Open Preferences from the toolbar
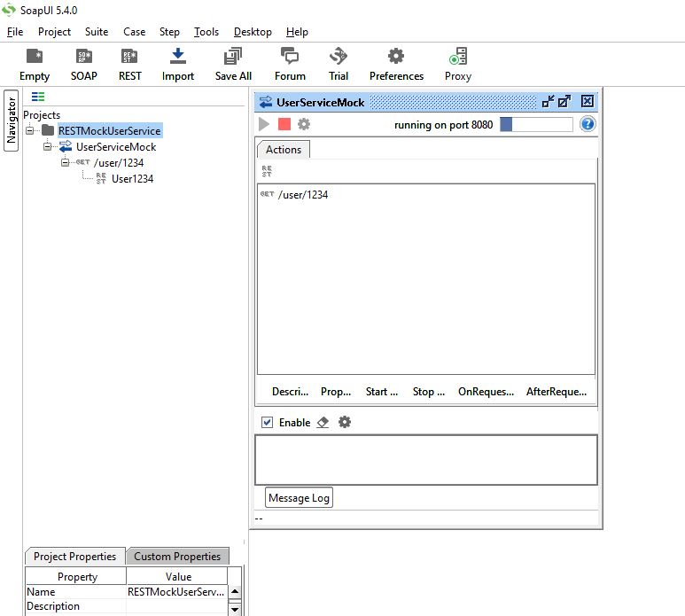685x616 pixels. point(396,64)
